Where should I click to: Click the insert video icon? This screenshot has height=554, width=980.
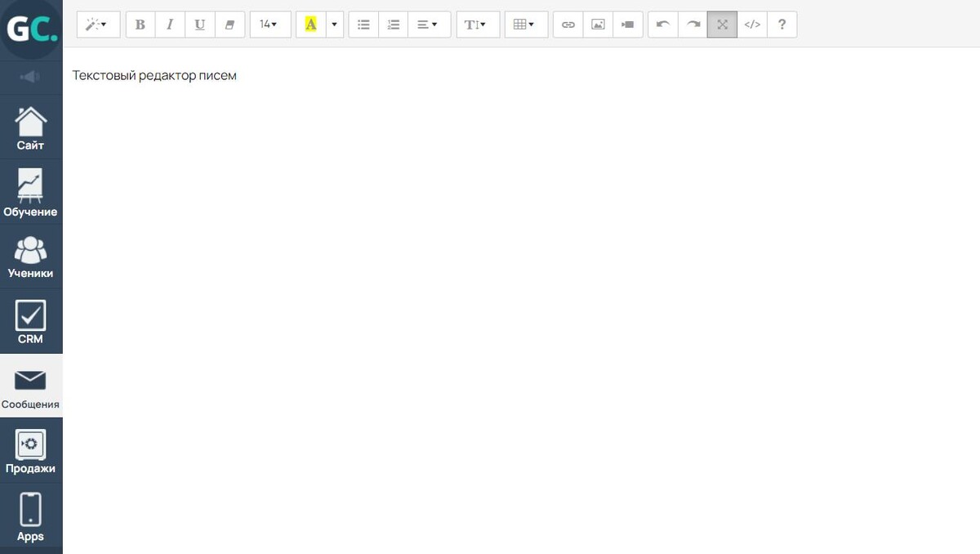click(x=627, y=25)
